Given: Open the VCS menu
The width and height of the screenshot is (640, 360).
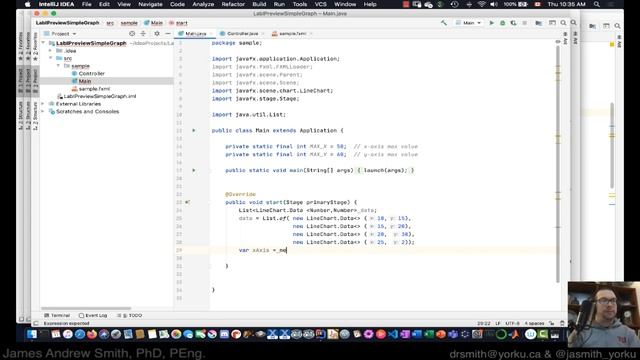Looking at the screenshot, I should (x=320, y=4).
